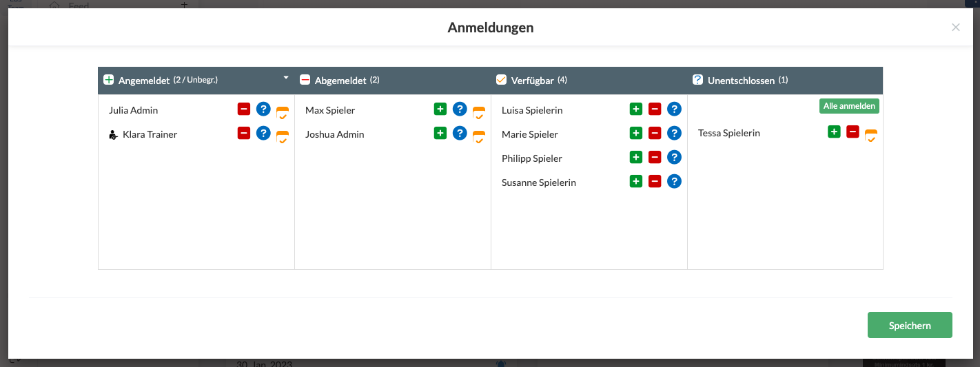The width and height of the screenshot is (980, 367).
Task: Click blue question mark for Philipp Spieler
Action: (x=675, y=158)
